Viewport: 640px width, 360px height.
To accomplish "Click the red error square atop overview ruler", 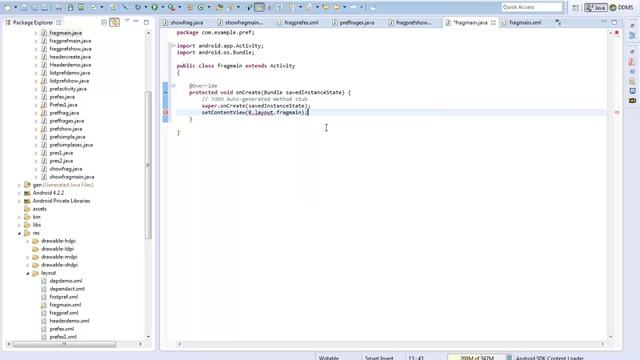I will [617, 32].
